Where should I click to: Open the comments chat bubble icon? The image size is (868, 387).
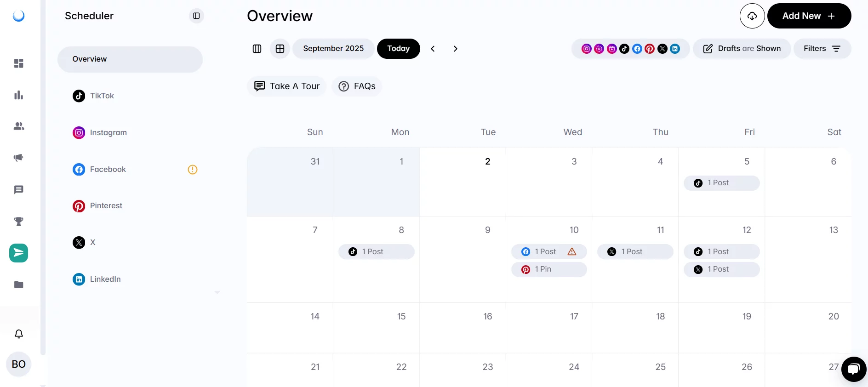(18, 190)
